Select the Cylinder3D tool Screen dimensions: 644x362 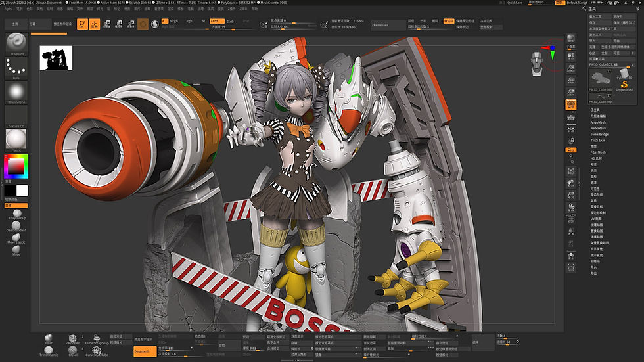(624, 74)
